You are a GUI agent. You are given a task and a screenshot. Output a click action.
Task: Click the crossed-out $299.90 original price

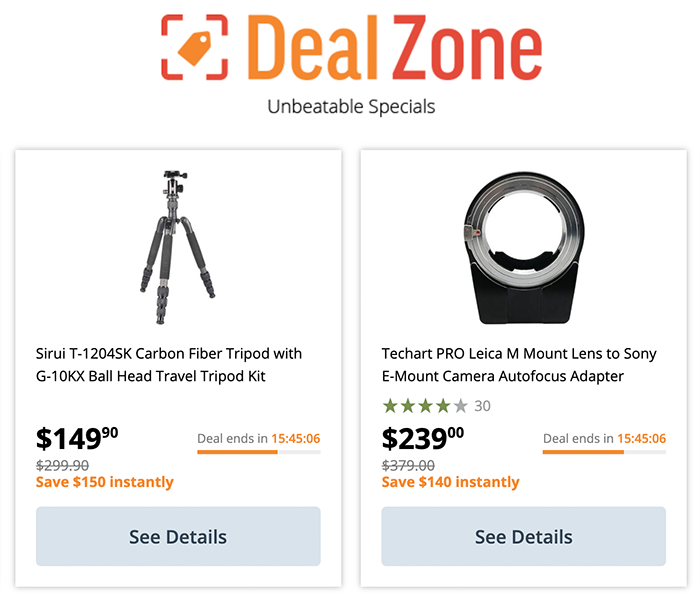[62, 466]
